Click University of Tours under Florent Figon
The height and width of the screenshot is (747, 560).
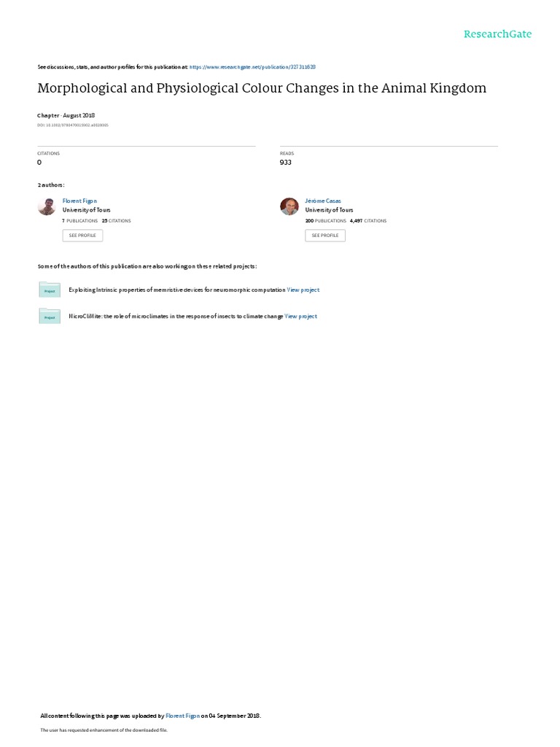tap(86, 210)
